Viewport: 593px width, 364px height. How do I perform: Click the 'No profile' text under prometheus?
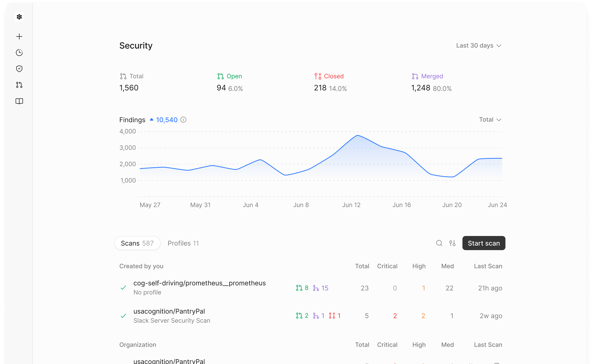[147, 292]
